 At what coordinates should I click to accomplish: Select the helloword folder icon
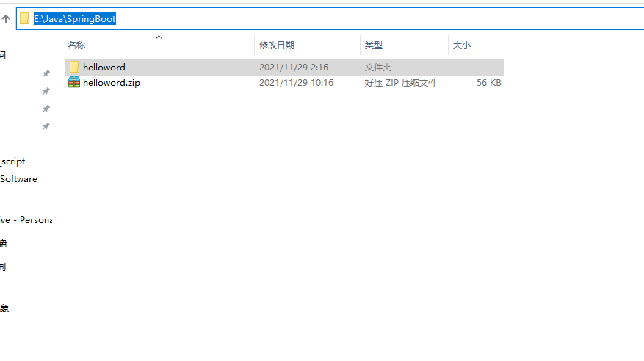74,67
